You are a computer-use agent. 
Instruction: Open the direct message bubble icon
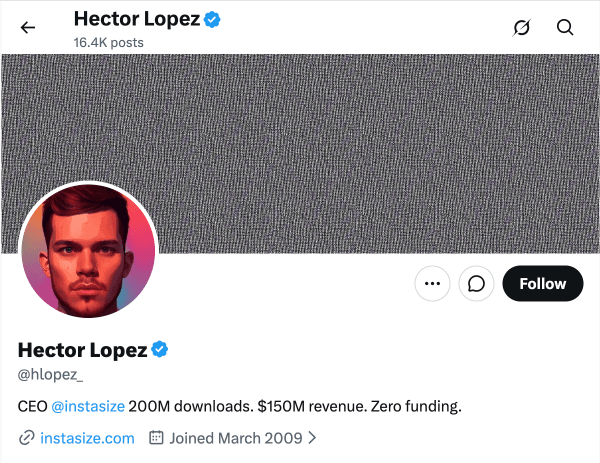pos(476,284)
